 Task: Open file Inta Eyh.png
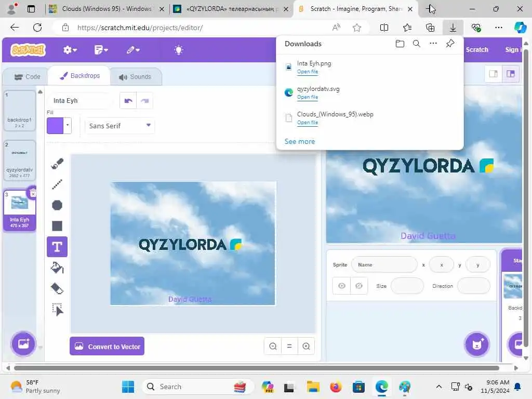coord(308,72)
